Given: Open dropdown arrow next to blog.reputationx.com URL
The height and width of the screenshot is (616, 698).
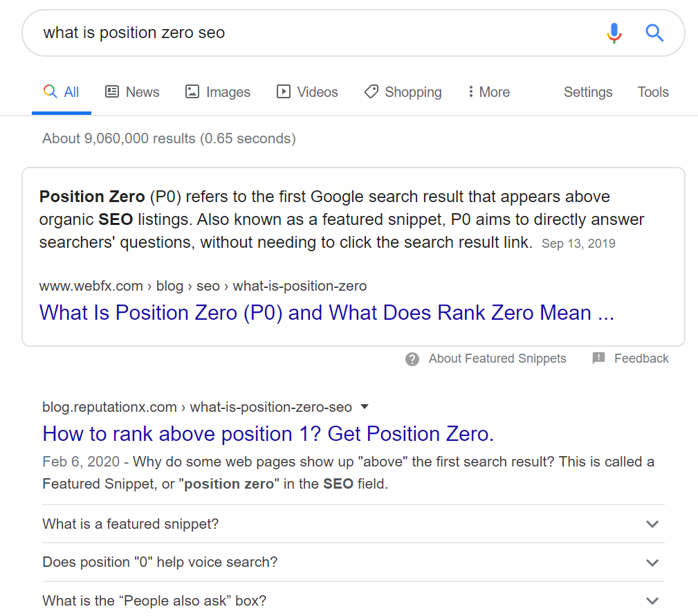Looking at the screenshot, I should [365, 407].
